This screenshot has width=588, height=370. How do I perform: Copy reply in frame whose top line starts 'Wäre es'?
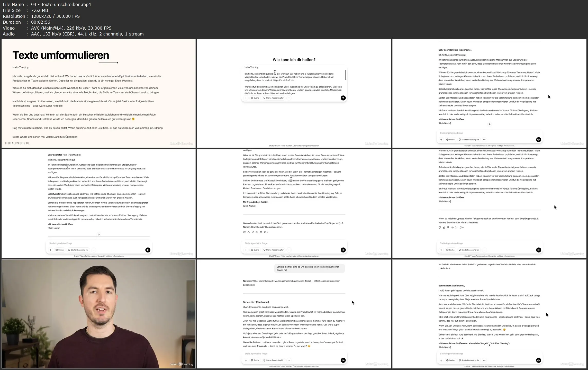pos(440,227)
